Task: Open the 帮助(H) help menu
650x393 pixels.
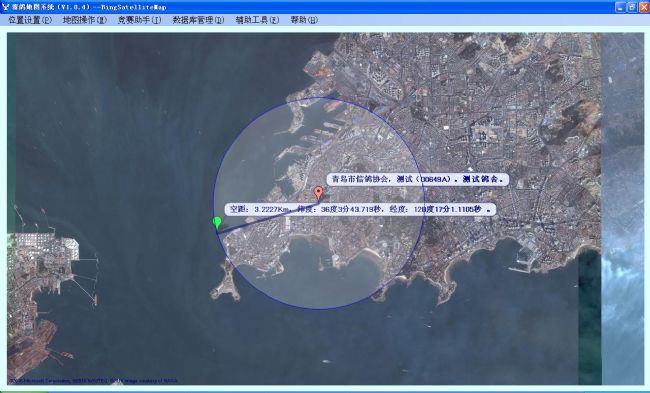Action: 304,20
